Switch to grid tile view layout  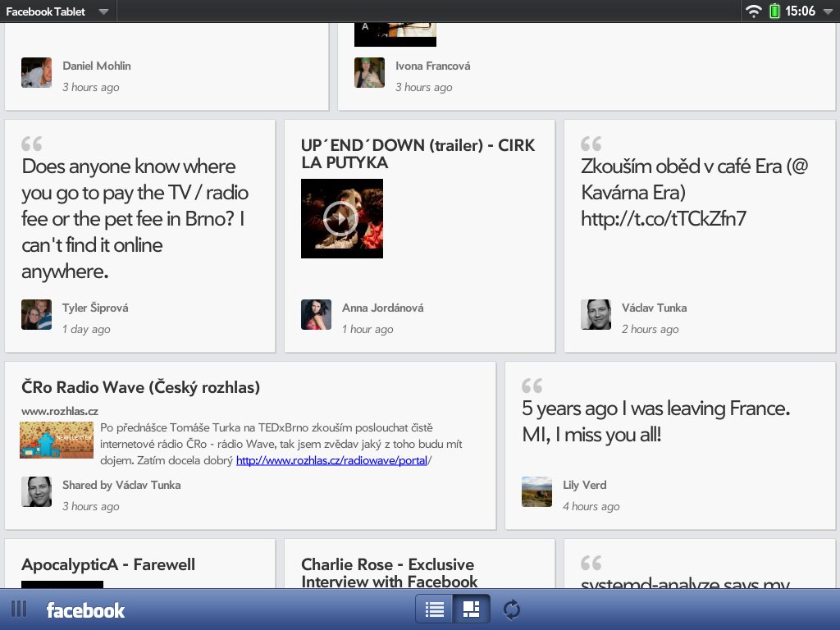click(x=471, y=609)
